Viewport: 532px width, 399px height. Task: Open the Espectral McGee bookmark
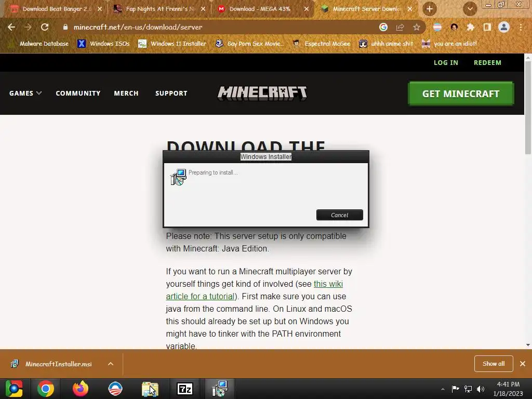tap(322, 44)
